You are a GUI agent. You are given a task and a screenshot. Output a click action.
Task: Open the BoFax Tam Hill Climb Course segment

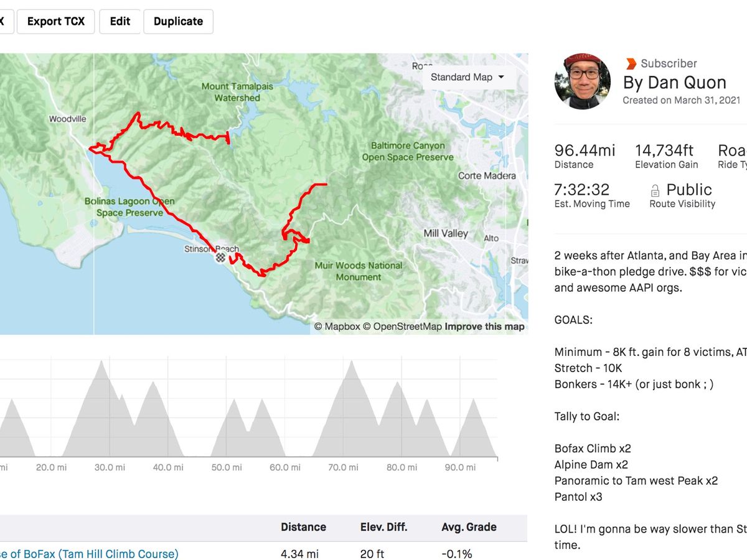click(87, 553)
